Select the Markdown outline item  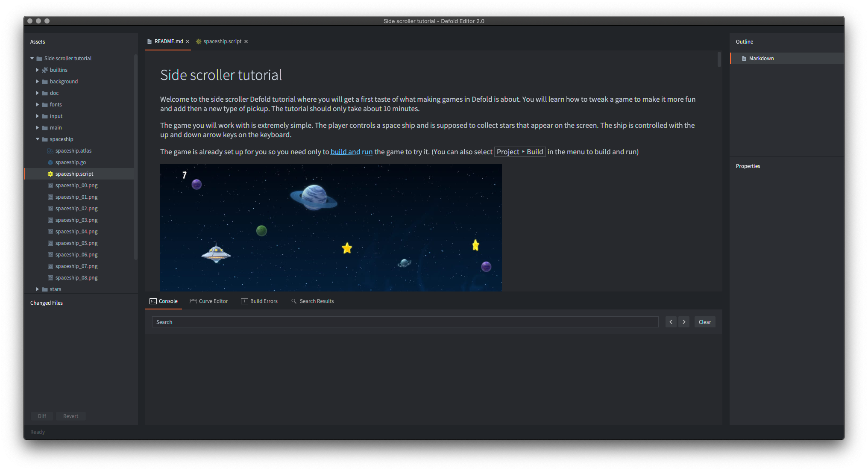coord(787,59)
